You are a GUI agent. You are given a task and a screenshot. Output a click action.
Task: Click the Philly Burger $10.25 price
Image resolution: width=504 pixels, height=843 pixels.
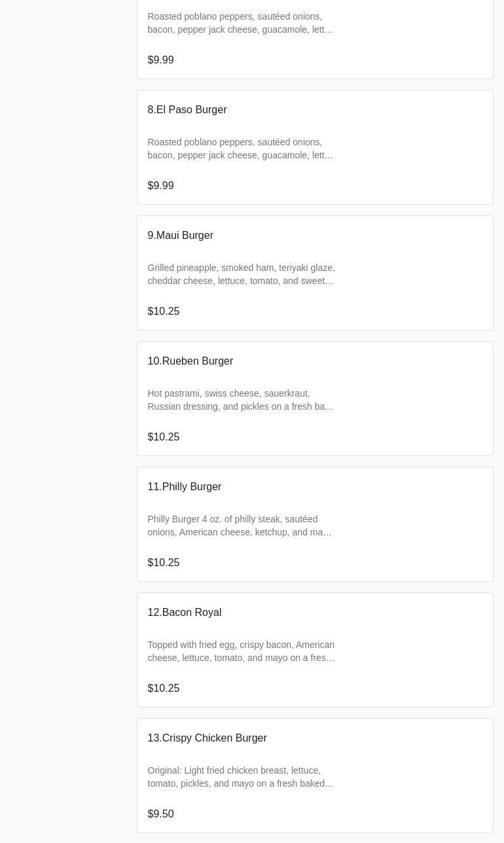(x=163, y=563)
